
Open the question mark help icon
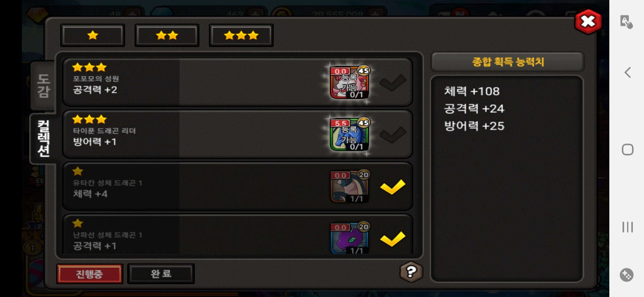coord(411,272)
